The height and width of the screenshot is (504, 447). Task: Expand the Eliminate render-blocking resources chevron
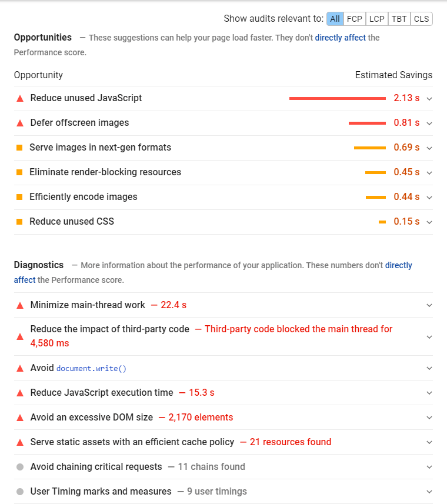(429, 173)
